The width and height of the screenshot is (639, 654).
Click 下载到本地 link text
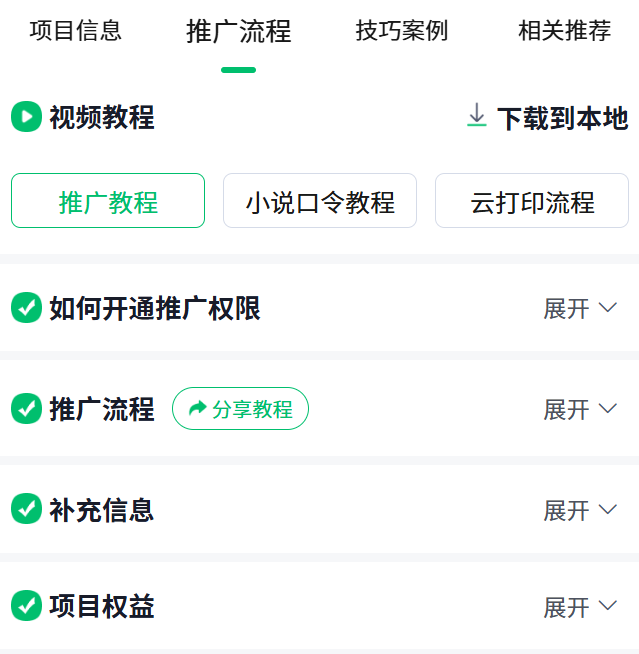[x=562, y=118]
